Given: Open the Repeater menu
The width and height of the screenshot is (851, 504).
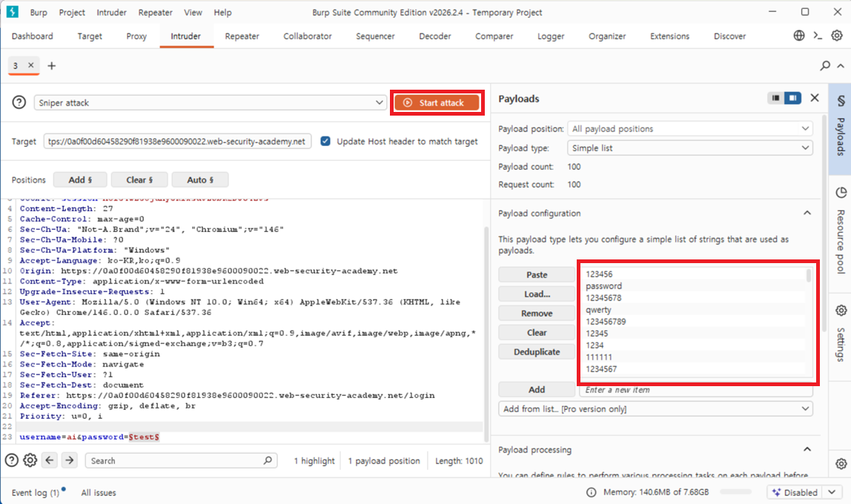Looking at the screenshot, I should pos(155,12).
